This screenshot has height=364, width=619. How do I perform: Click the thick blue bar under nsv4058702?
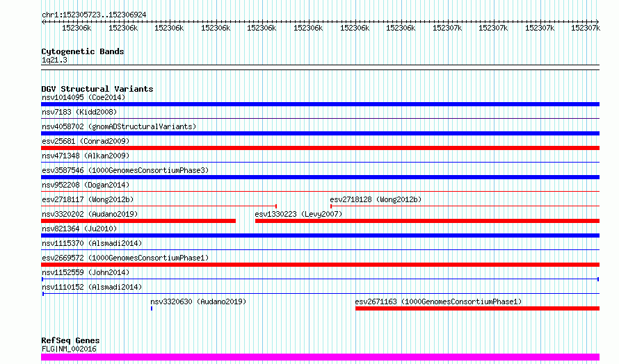(x=320, y=133)
